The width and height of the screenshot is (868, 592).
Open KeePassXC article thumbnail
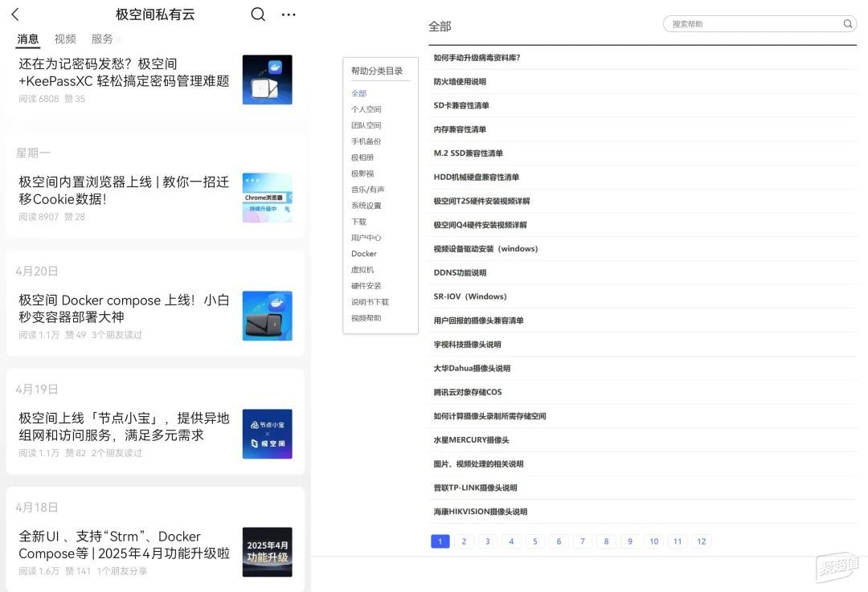point(268,80)
